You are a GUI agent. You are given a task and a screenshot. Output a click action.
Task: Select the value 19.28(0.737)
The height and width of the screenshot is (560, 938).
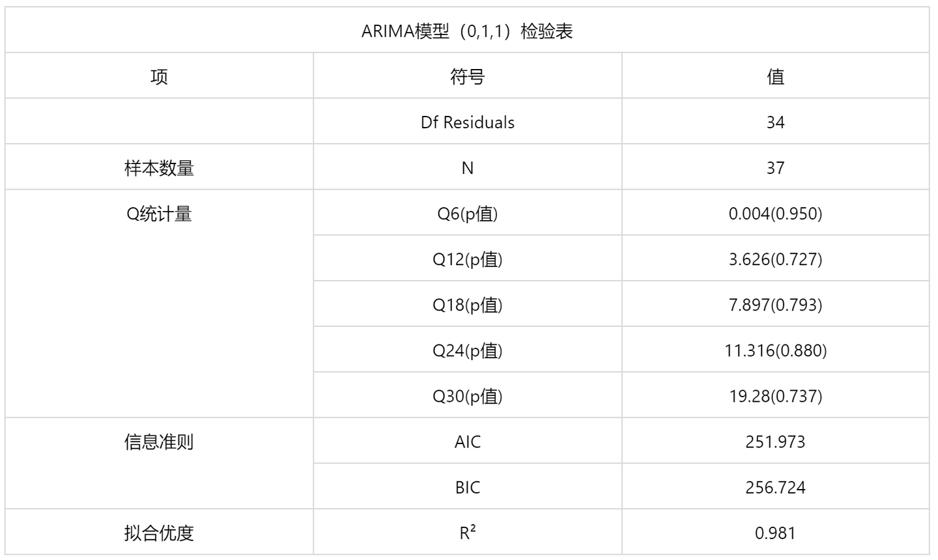(775, 396)
